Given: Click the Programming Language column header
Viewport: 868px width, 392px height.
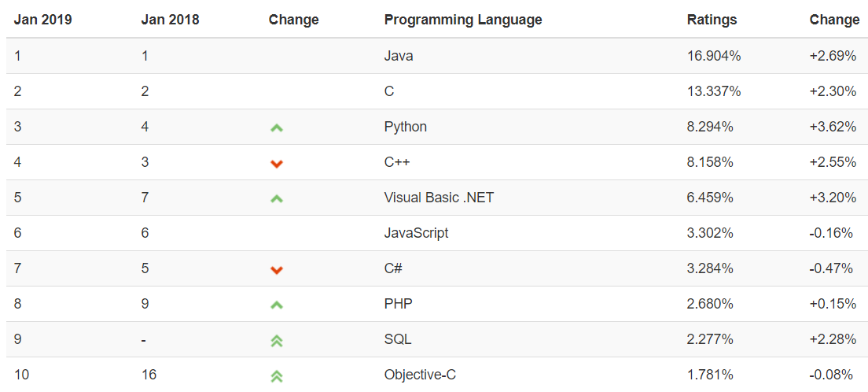Looking at the screenshot, I should pyautogui.click(x=463, y=20).
